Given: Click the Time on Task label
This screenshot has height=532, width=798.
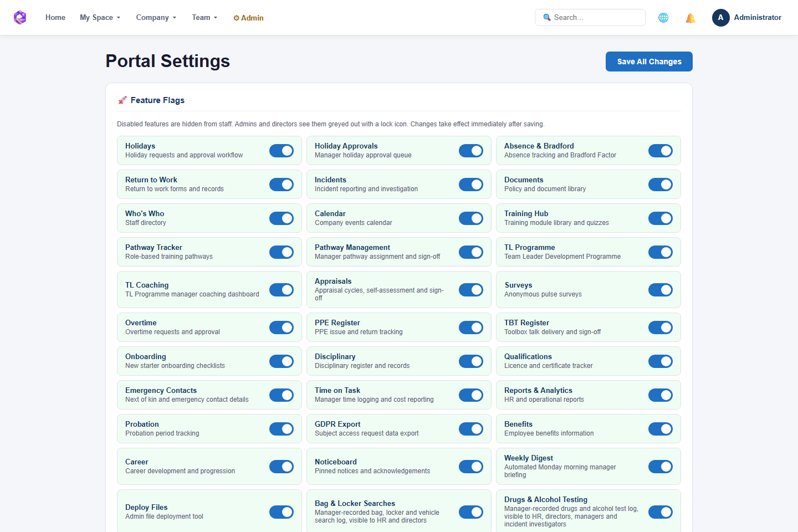Looking at the screenshot, I should click(x=337, y=390).
